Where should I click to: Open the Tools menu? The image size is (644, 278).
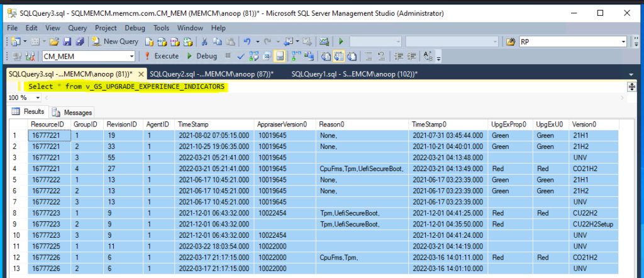162,28
